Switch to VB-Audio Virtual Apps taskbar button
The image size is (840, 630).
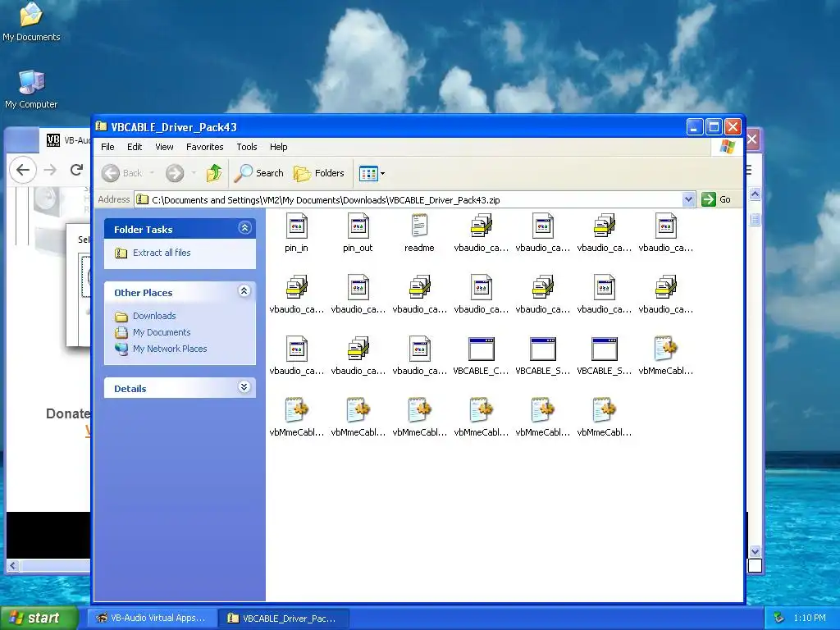point(152,619)
